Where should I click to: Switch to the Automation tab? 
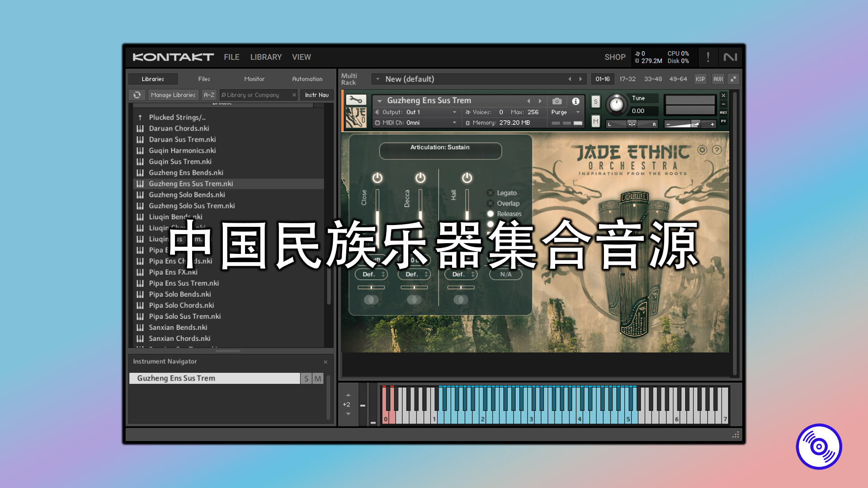[x=307, y=79]
